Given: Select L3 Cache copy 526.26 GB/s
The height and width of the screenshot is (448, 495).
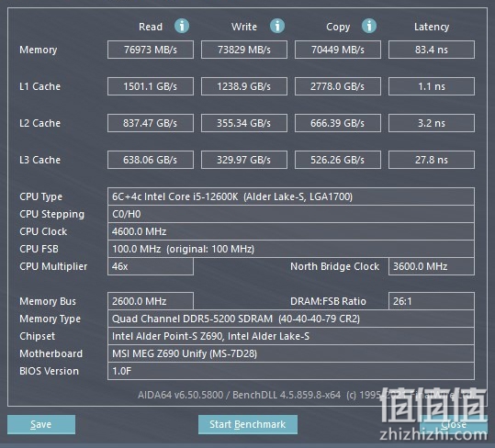Looking at the screenshot, I should click(x=338, y=160).
